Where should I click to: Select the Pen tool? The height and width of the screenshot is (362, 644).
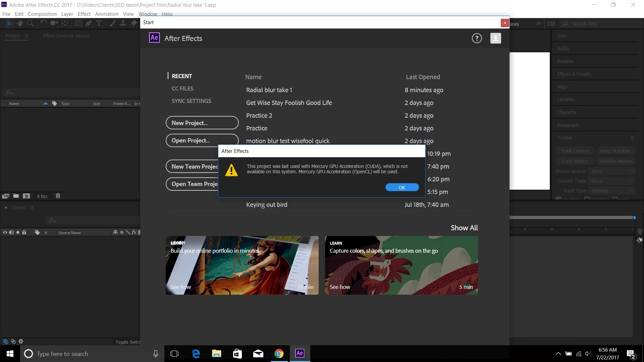coord(89,23)
